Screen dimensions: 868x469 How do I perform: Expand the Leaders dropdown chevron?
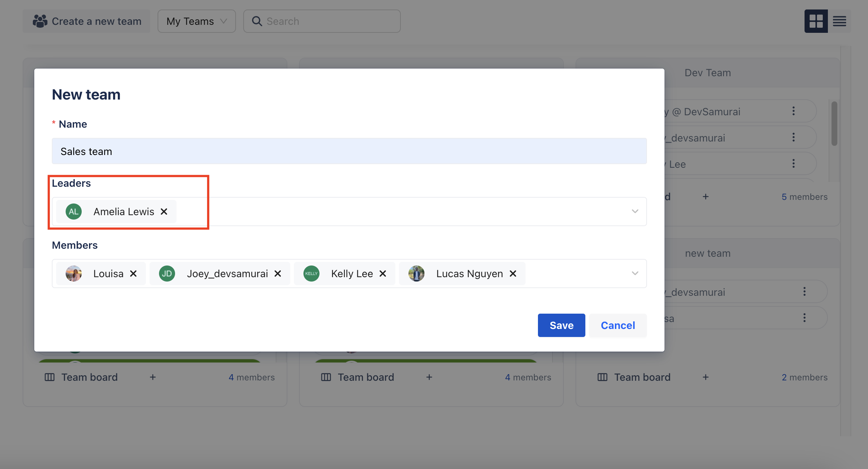(635, 212)
